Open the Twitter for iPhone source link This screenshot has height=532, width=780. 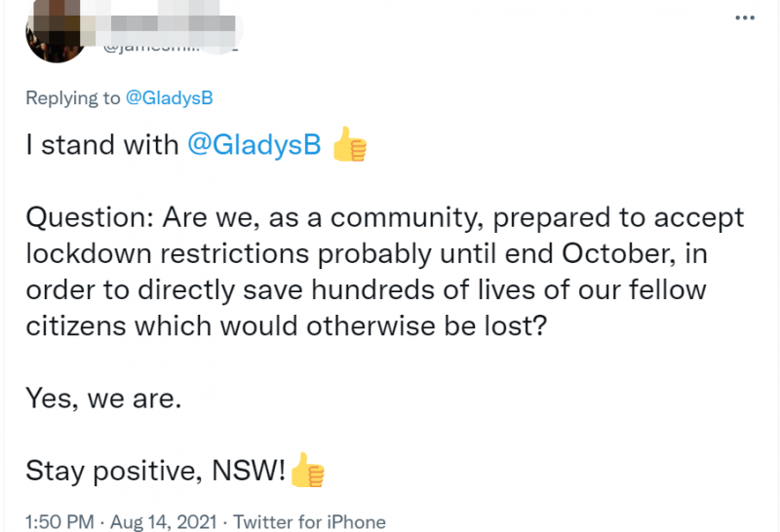[309, 521]
